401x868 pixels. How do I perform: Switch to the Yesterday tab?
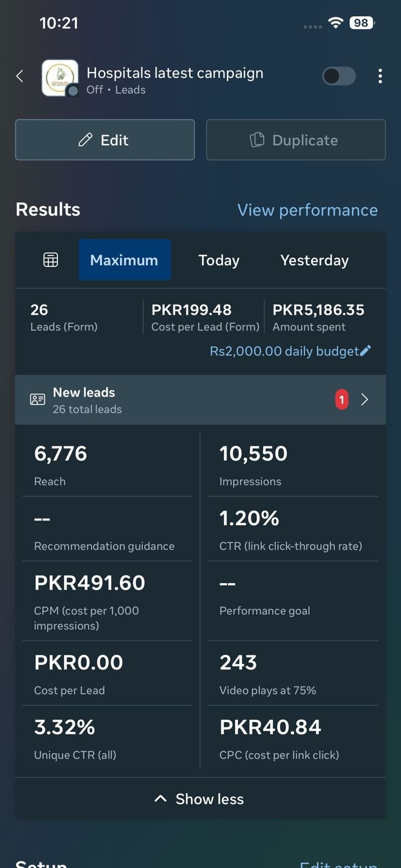[x=314, y=260]
